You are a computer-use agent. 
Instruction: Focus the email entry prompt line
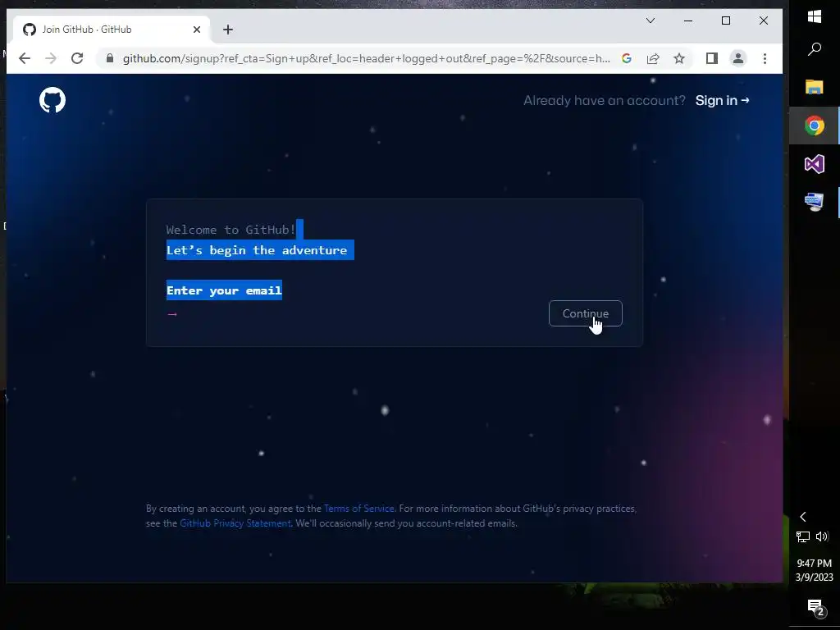354,314
